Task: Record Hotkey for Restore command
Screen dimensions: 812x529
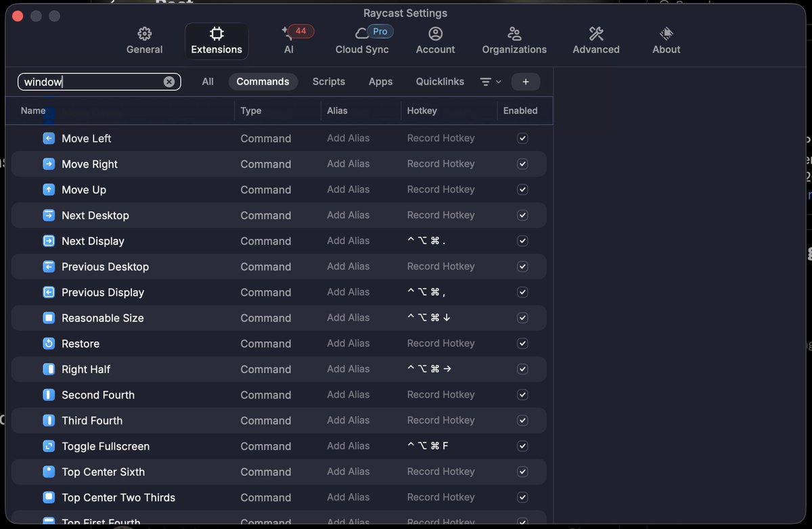Action: point(441,344)
